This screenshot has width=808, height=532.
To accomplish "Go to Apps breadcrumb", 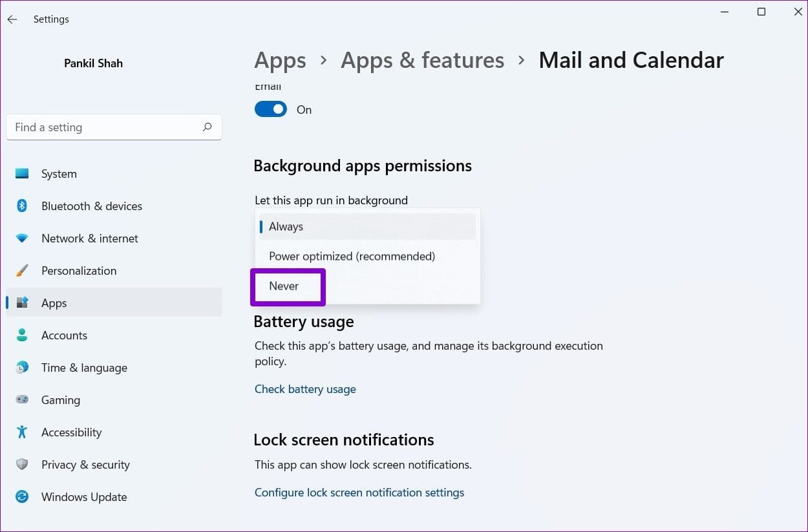I will [280, 60].
